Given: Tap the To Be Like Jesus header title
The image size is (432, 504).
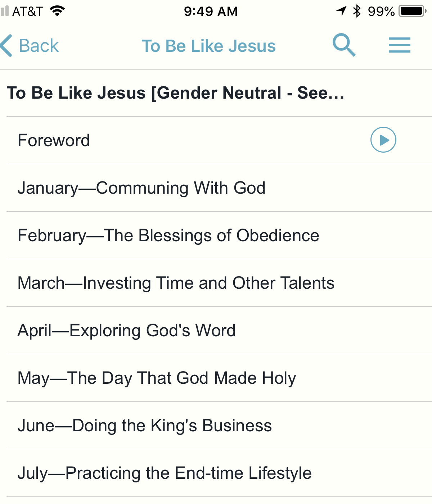Looking at the screenshot, I should (x=209, y=46).
